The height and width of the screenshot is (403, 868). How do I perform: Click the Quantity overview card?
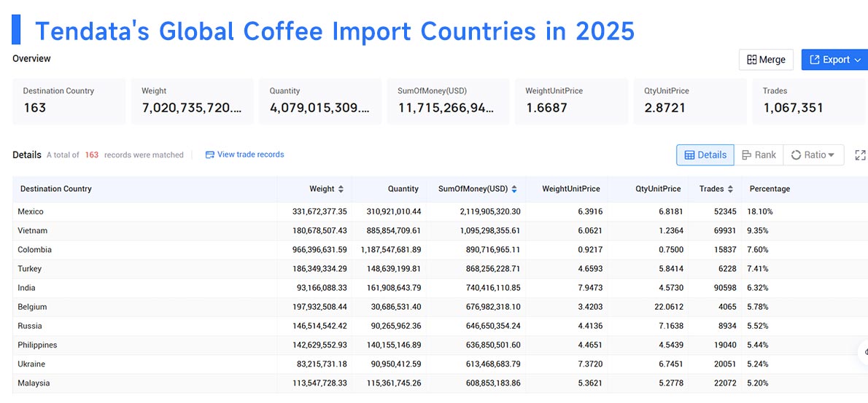pyautogui.click(x=320, y=101)
